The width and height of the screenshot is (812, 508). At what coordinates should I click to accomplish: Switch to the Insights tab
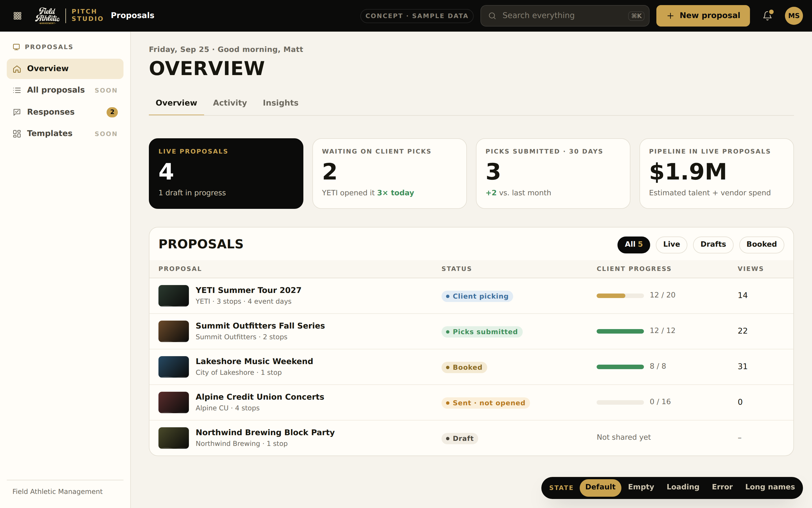pyautogui.click(x=281, y=103)
